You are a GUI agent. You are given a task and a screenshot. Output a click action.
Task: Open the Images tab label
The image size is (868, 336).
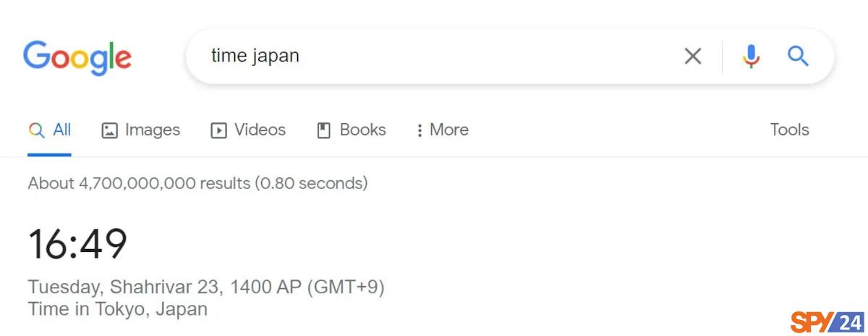coord(153,130)
